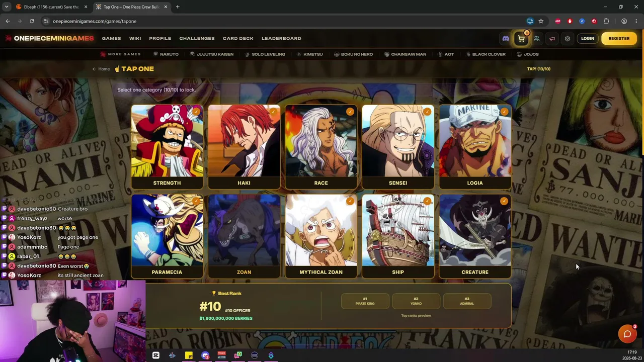Open the on-screen keyboard taskbar icon
Screen dimensions: 644x362
[x=255, y=355]
